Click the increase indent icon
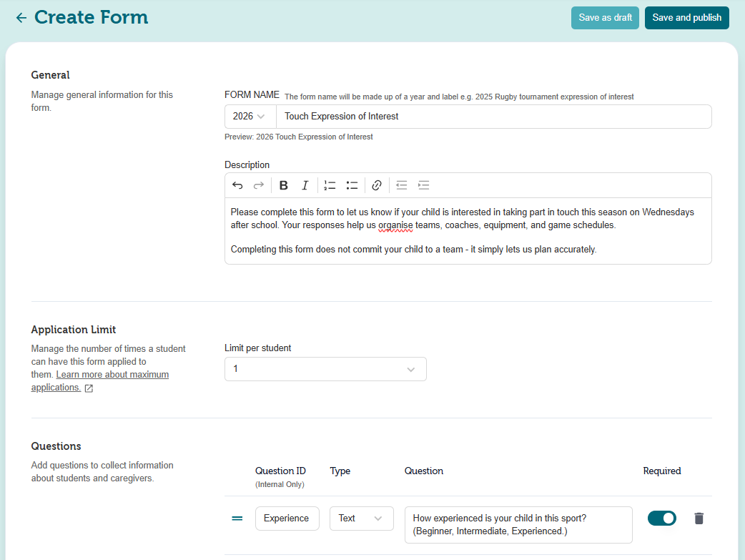The image size is (745, 560). (x=423, y=185)
